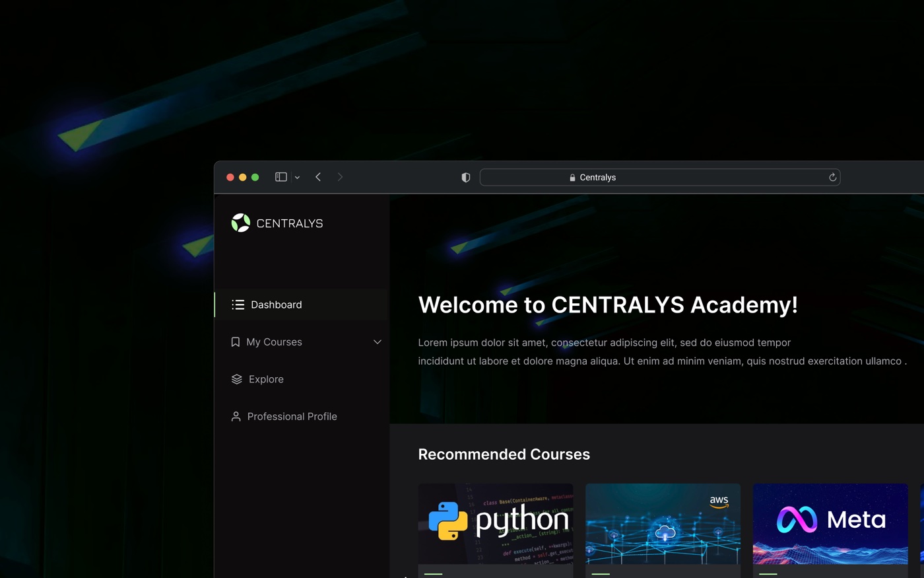The image size is (924, 578).
Task: Click the My Courses bookmark icon
Action: [235, 342]
